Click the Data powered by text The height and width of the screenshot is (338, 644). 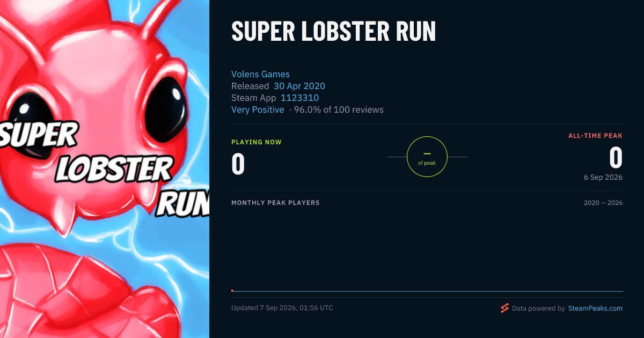538,308
